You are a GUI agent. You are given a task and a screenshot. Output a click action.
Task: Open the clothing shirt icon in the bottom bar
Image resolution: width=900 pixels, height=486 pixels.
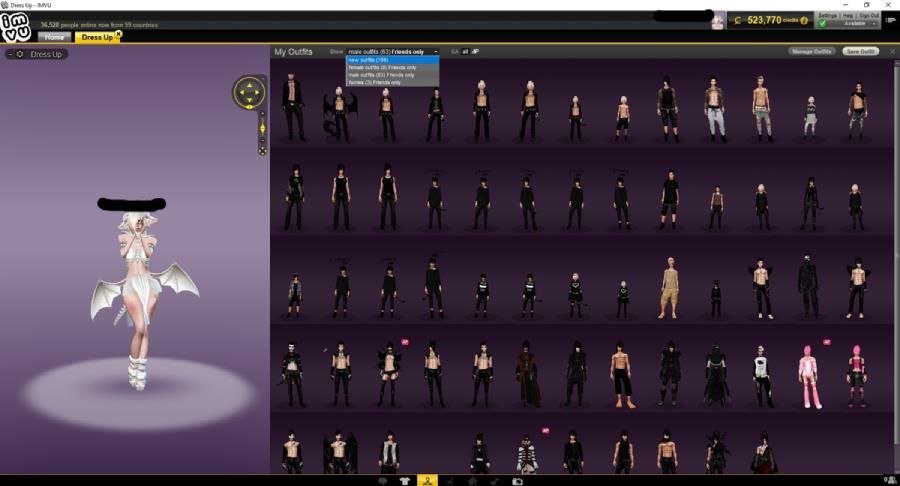pos(405,481)
